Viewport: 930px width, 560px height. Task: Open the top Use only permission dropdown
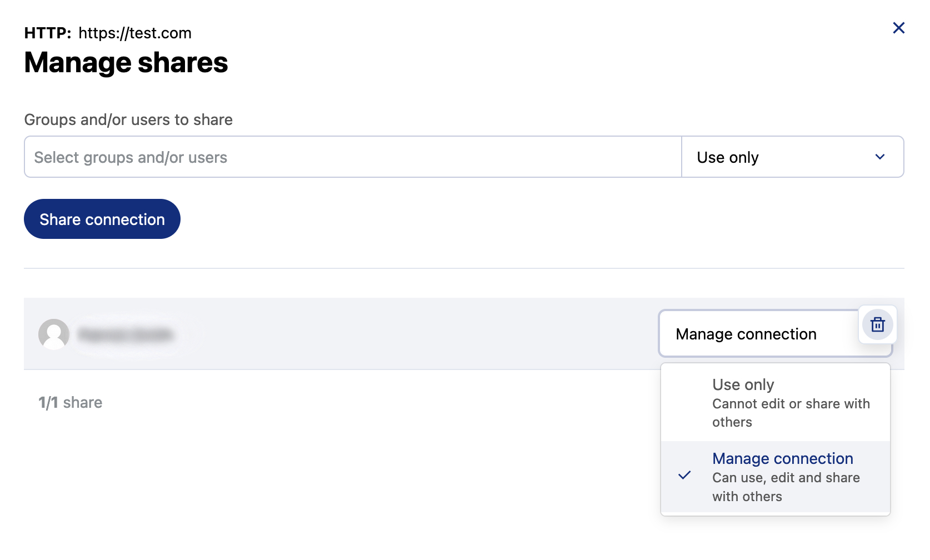pyautogui.click(x=791, y=157)
